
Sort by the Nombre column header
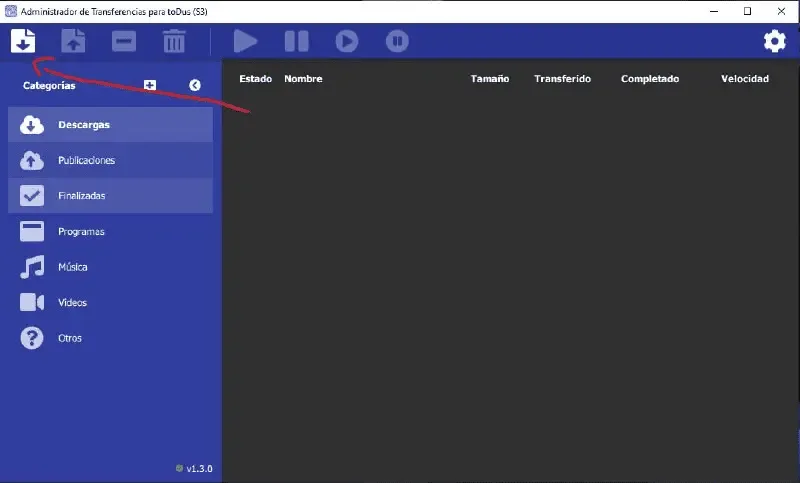click(x=303, y=79)
